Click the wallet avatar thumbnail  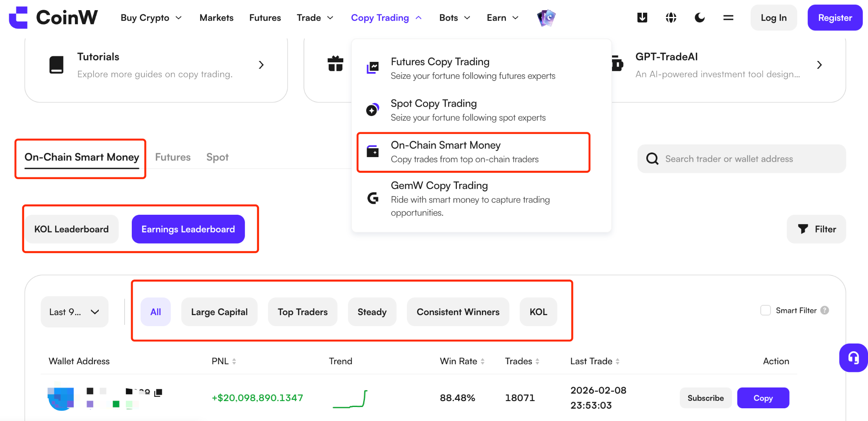[x=61, y=398]
